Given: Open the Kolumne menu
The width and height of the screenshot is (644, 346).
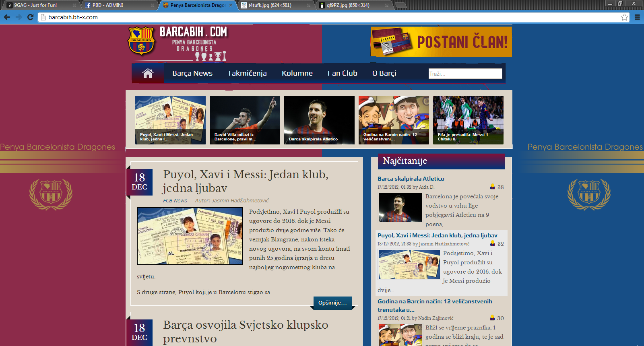Looking at the screenshot, I should [x=297, y=73].
